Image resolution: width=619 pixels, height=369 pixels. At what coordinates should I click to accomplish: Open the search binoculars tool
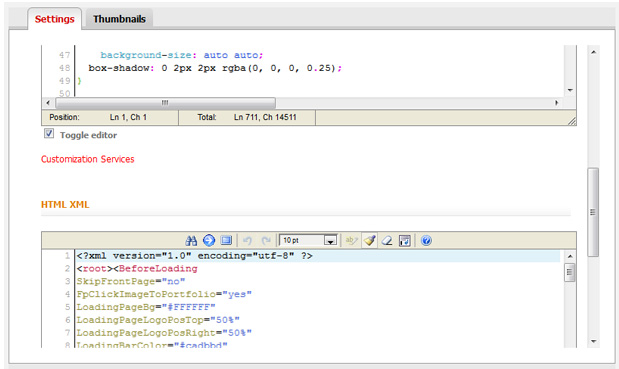click(191, 240)
